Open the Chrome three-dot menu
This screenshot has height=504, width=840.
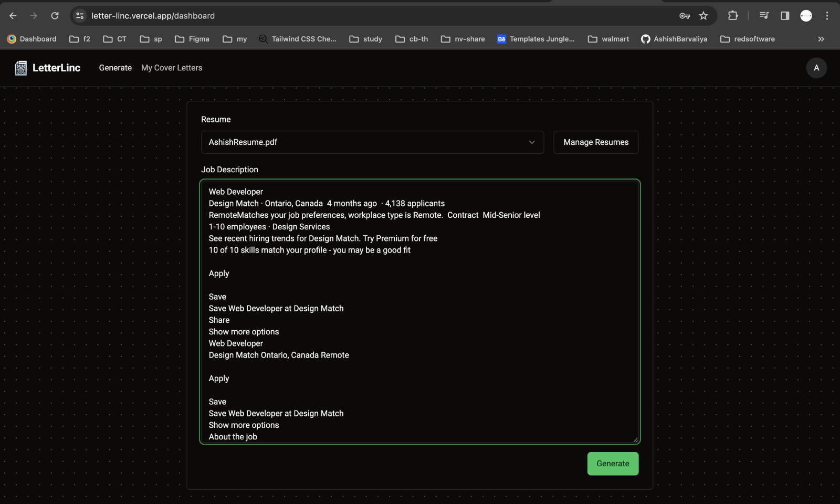827,16
